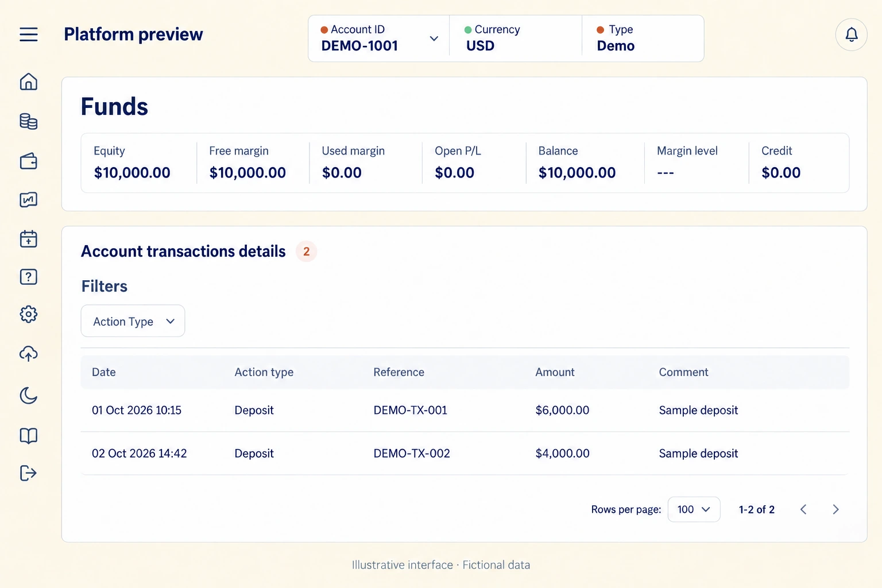The height and width of the screenshot is (588, 882).
Task: Open the Action Type filter dropdown
Action: tap(133, 321)
